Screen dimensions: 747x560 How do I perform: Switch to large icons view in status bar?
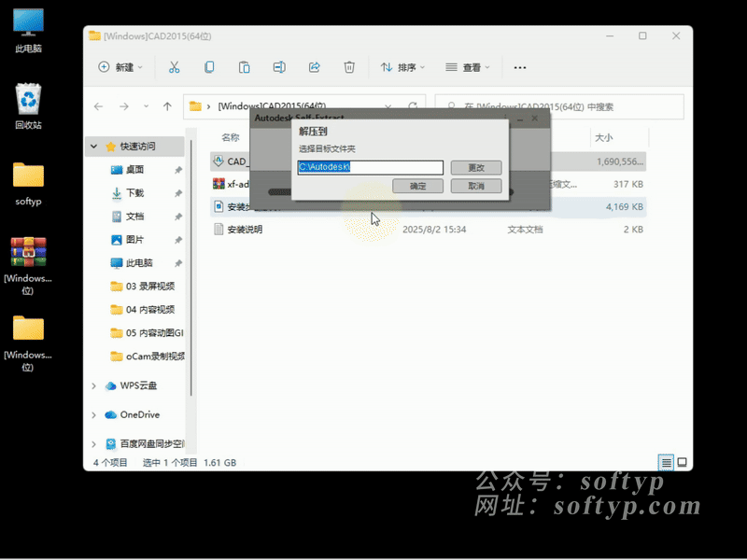coord(683,462)
